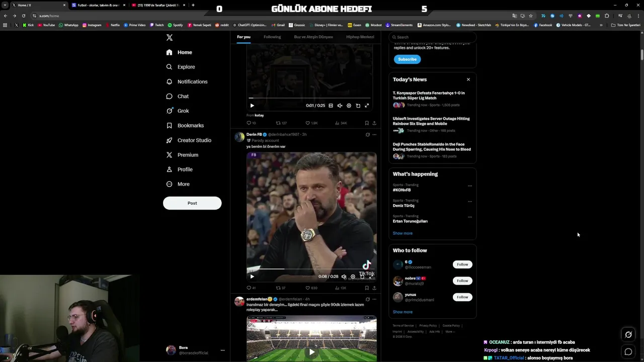Switch to Hiphop Merkezi tab

coord(360,37)
